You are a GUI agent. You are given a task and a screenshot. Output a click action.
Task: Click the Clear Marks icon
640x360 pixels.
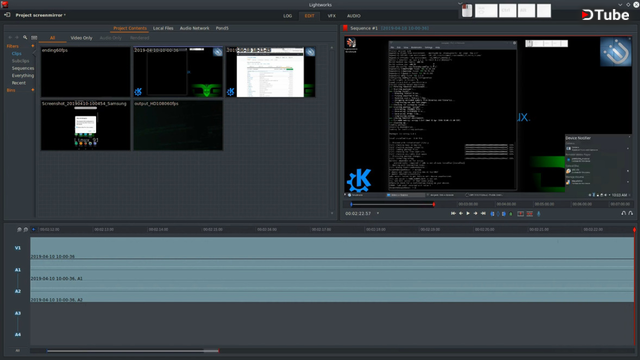point(498,213)
